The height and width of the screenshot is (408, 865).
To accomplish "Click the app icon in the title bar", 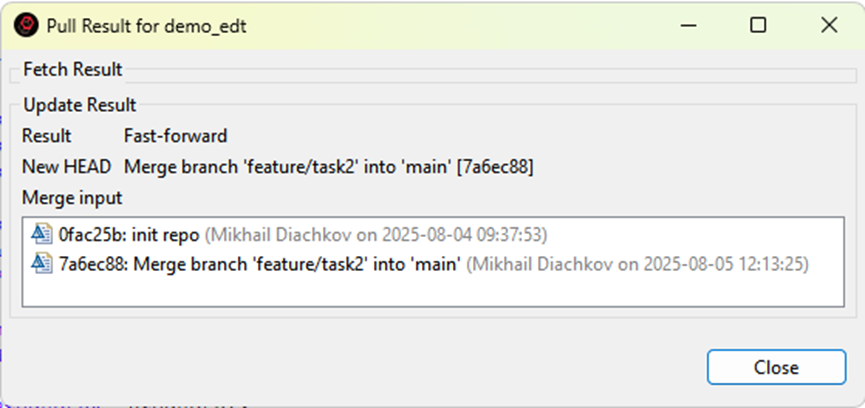I will point(28,26).
